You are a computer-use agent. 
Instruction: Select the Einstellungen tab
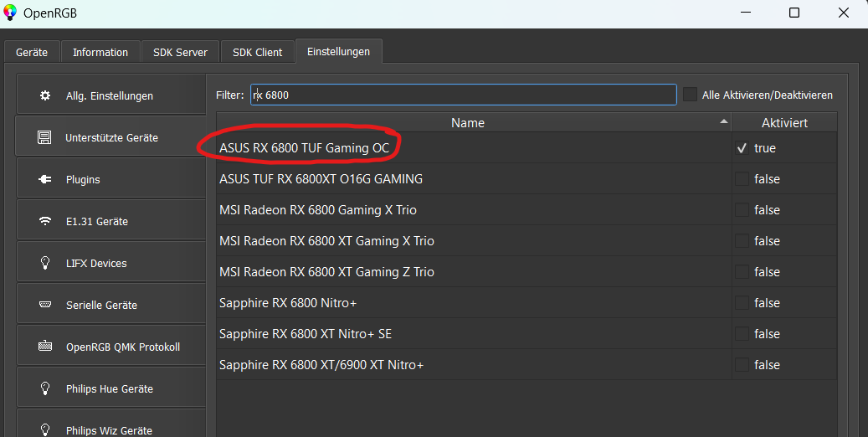pyautogui.click(x=338, y=51)
